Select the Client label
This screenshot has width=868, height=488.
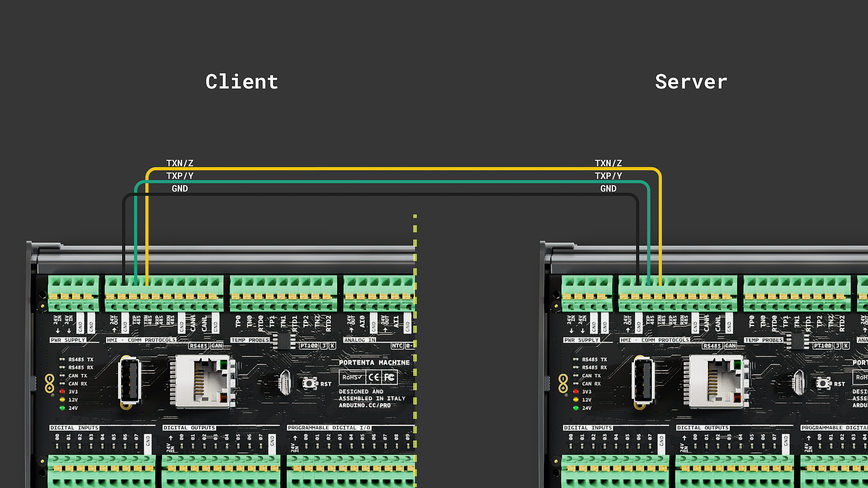pyautogui.click(x=242, y=81)
